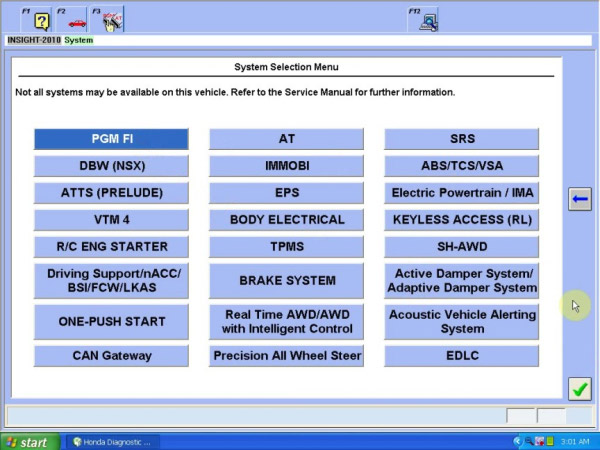Open the SRS system option
This screenshot has height=450, width=600.
pos(462,139)
